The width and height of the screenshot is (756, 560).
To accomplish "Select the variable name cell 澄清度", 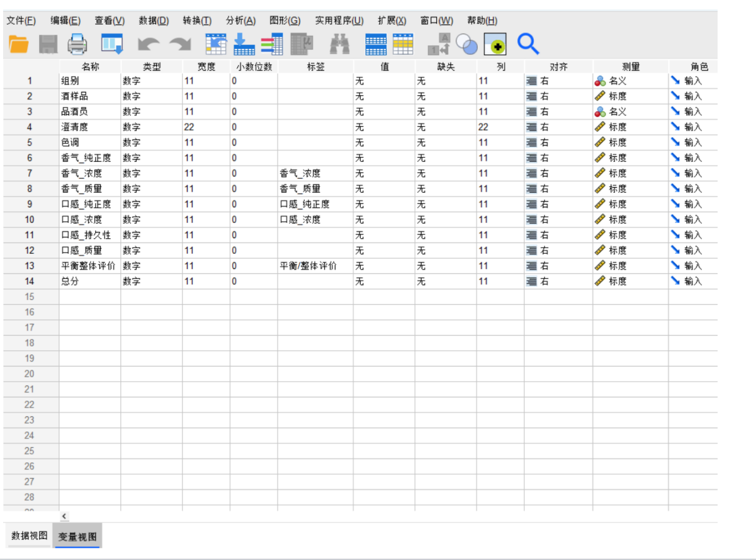I will coord(90,127).
